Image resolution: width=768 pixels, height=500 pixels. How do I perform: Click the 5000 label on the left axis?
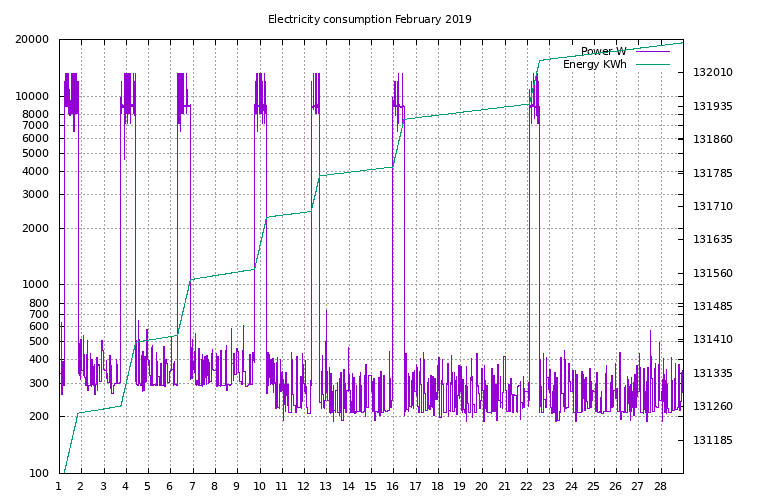[x=35, y=153]
